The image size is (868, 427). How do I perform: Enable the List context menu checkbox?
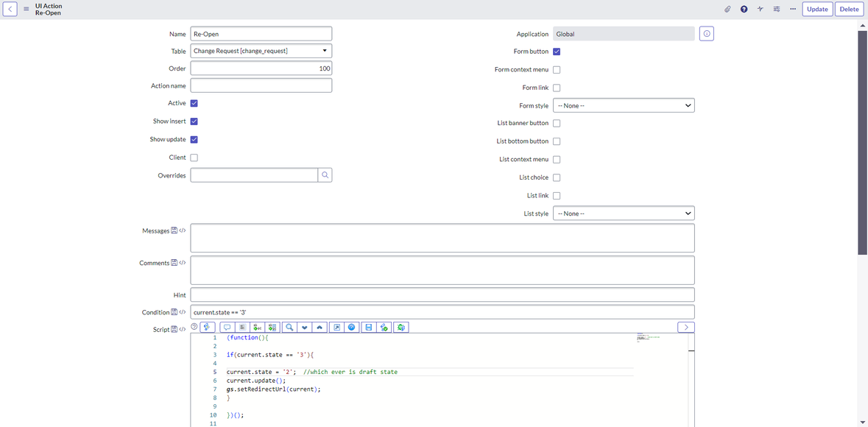[x=557, y=160]
